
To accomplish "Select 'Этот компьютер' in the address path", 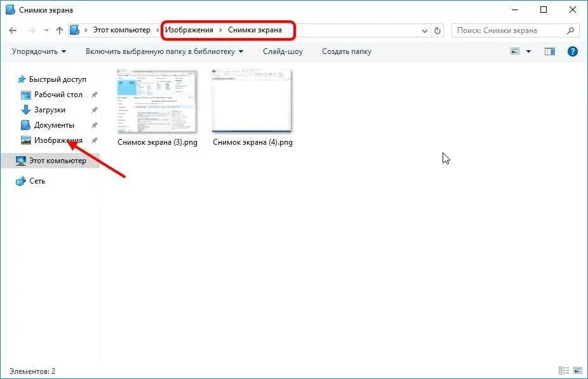I will [121, 30].
